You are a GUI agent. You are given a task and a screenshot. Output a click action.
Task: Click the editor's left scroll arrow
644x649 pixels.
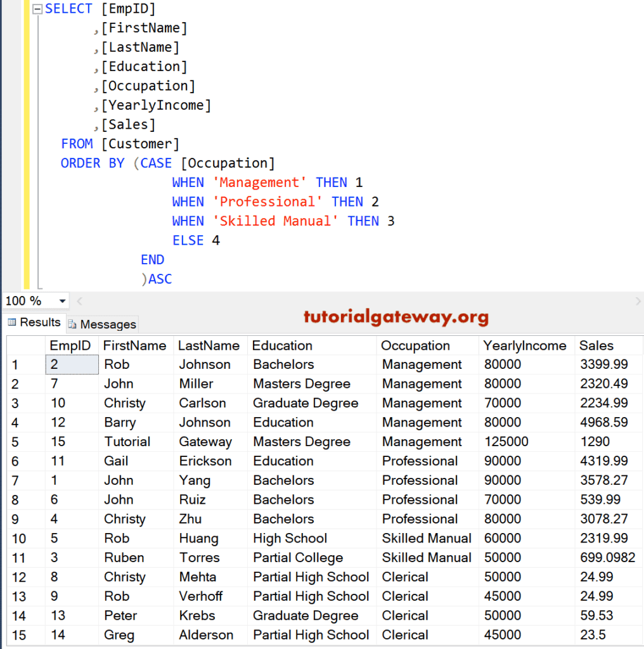pyautogui.click(x=79, y=302)
